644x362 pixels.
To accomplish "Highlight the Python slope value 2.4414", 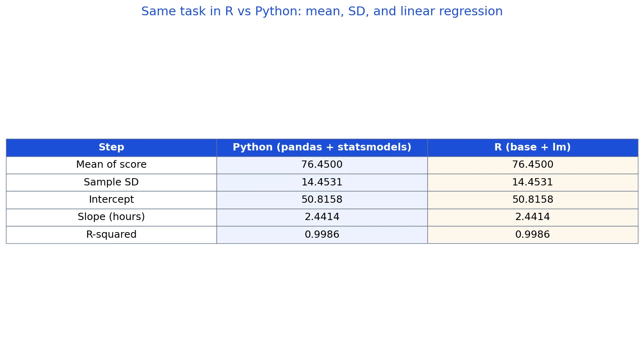I will click(322, 217).
